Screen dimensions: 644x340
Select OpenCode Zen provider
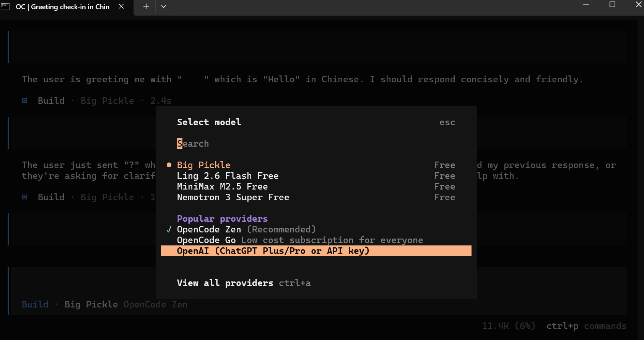pos(316,229)
